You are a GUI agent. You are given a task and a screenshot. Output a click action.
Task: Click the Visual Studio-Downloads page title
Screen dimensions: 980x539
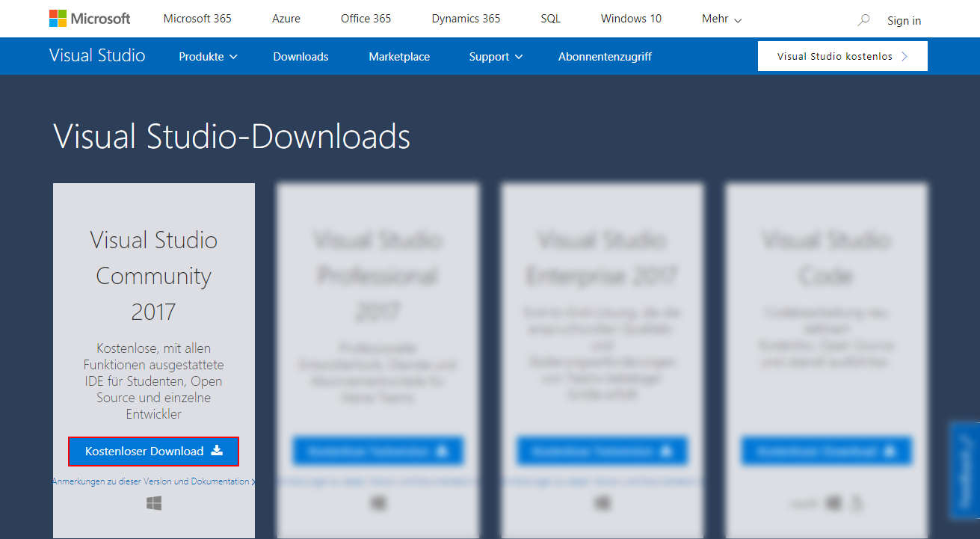(232, 137)
